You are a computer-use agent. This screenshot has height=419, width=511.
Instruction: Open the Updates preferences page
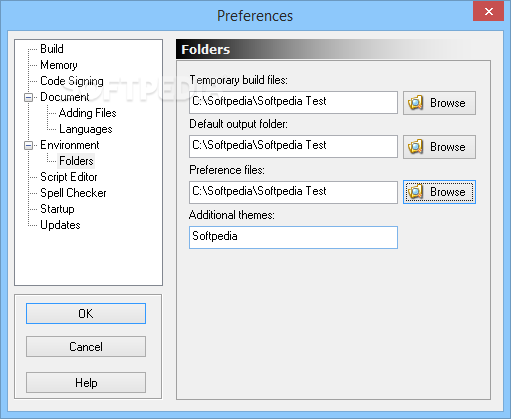(60, 225)
